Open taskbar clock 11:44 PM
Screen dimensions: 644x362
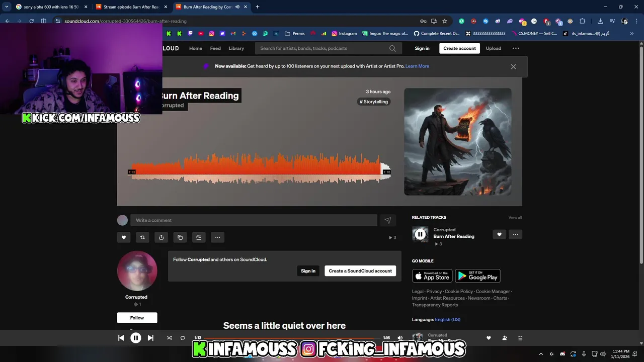[x=620, y=354]
